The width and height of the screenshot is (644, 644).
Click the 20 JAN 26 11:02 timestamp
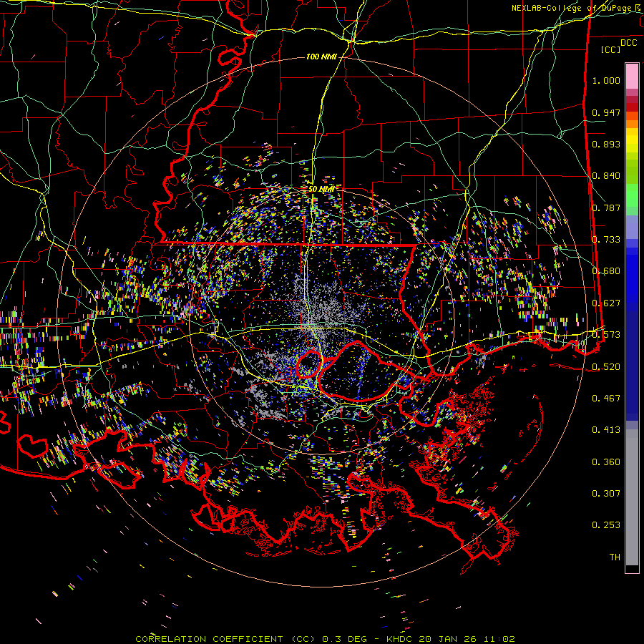click(467, 639)
